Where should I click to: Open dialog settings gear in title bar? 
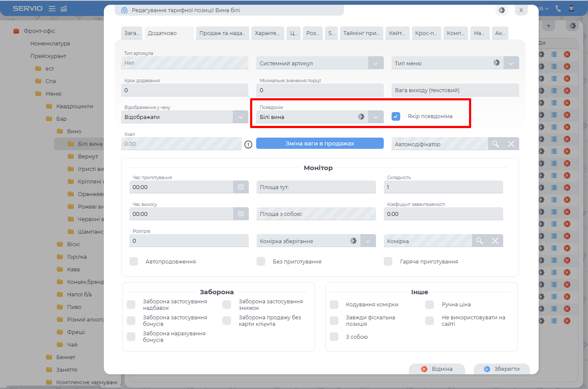click(501, 10)
